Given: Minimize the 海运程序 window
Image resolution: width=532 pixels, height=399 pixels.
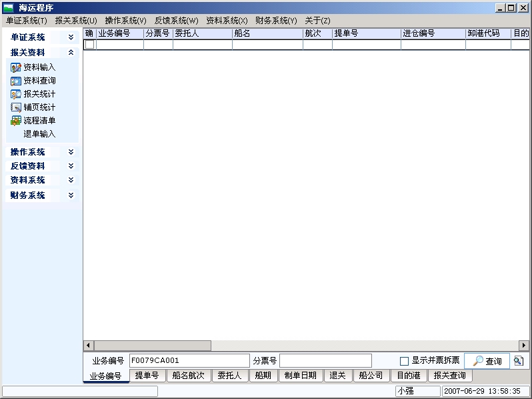Looking at the screenshot, I should click(501, 7).
